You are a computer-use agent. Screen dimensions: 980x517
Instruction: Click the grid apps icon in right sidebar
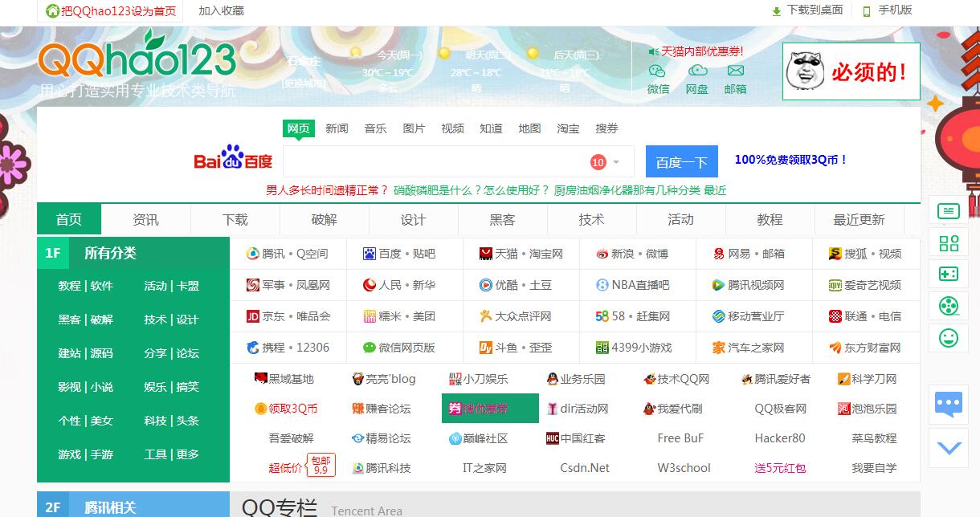tap(949, 242)
